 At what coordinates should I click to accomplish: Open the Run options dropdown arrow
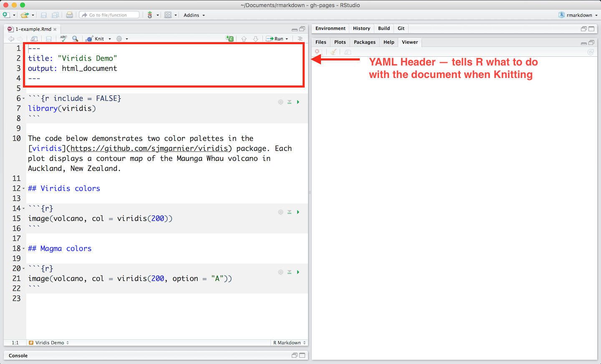(287, 39)
